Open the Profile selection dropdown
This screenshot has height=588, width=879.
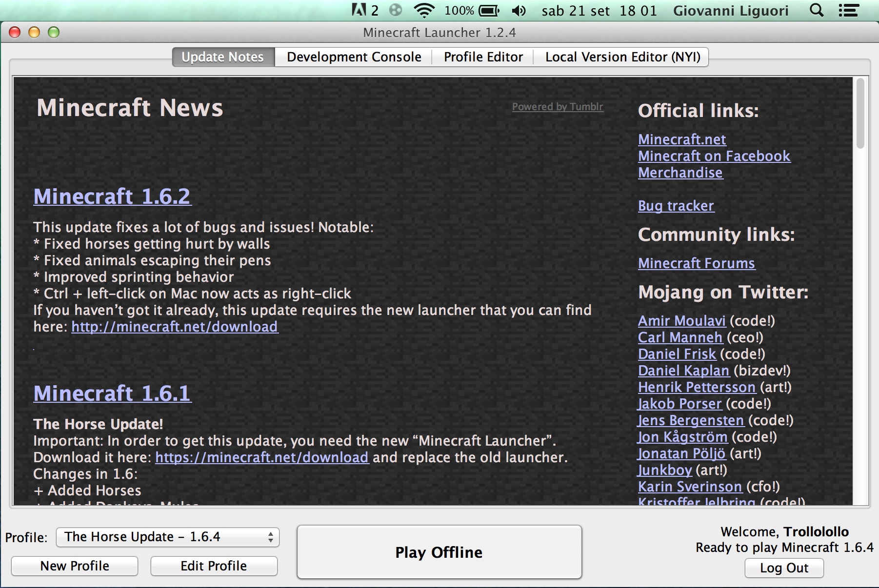click(x=167, y=537)
